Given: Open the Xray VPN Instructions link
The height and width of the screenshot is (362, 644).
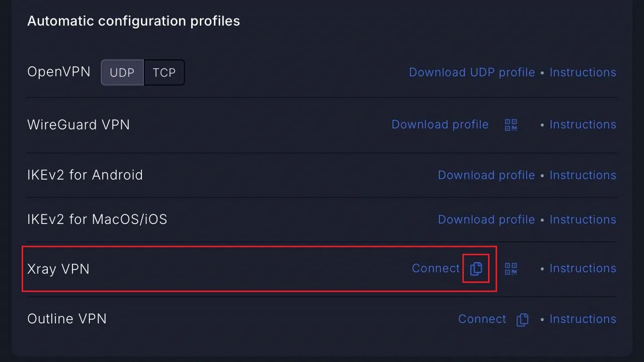Looking at the screenshot, I should pos(583,268).
